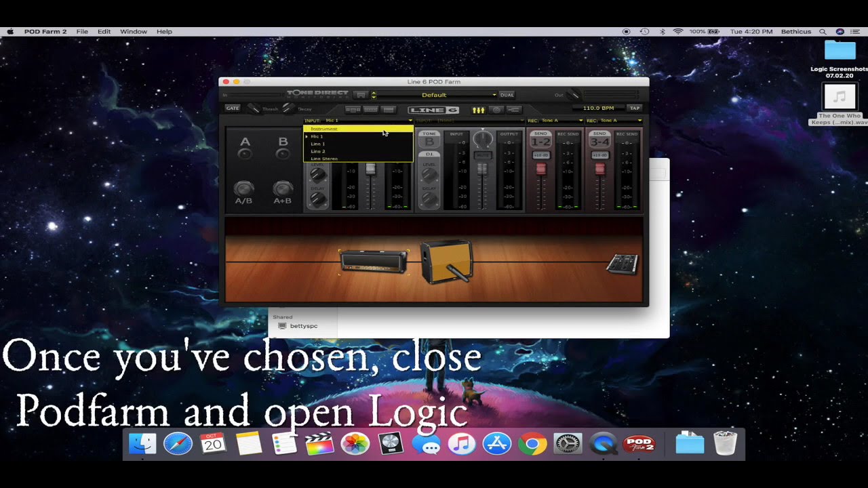This screenshot has width=868, height=488.
Task: Click the SEND 1-2 label
Action: click(540, 139)
